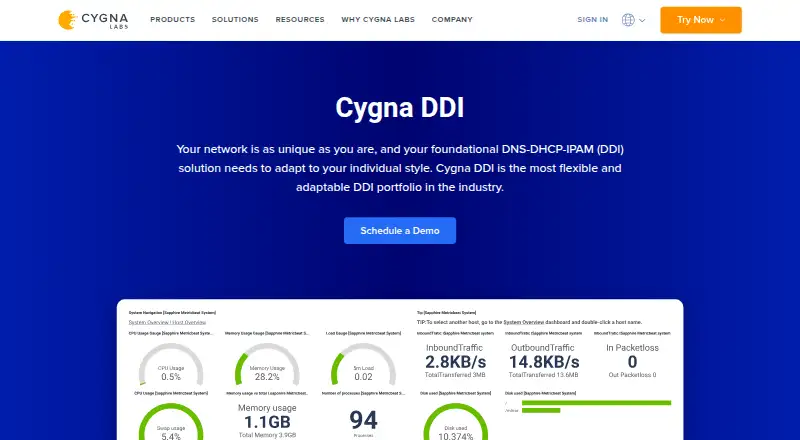Click 'Out Packetloss 0' text

pos(632,375)
